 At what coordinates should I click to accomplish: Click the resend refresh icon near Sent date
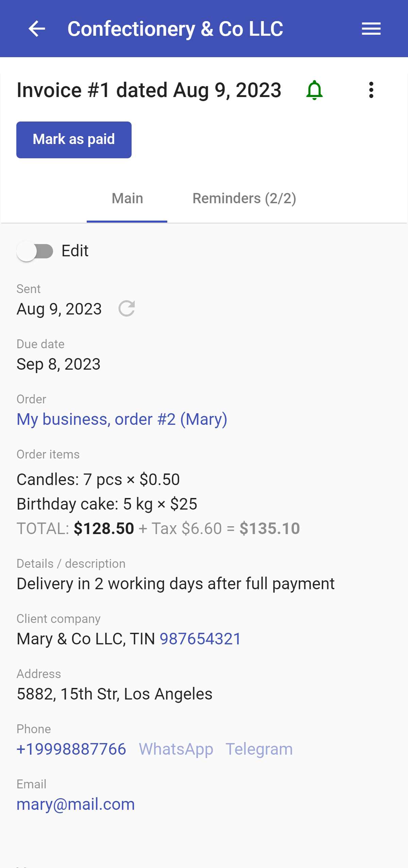126,309
